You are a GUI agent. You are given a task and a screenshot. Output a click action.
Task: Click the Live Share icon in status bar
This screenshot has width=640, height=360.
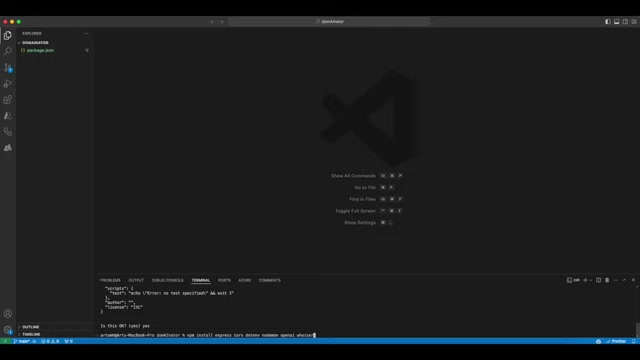[x=598, y=341]
